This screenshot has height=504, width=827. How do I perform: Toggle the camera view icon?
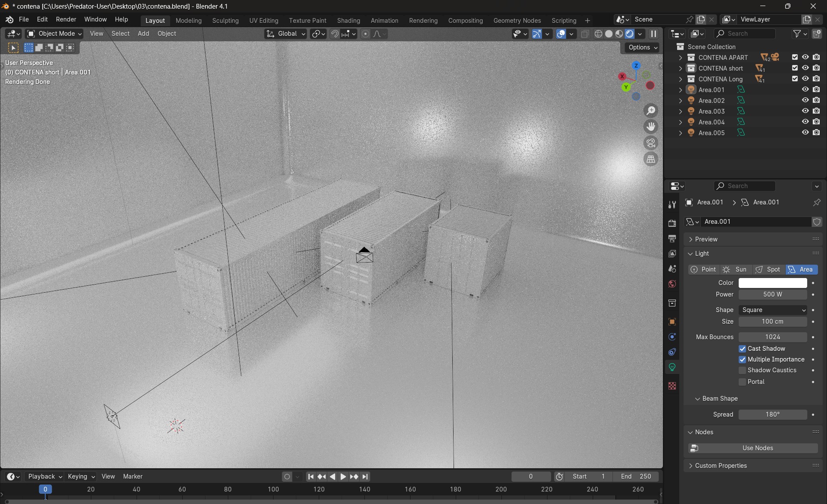[651, 142]
